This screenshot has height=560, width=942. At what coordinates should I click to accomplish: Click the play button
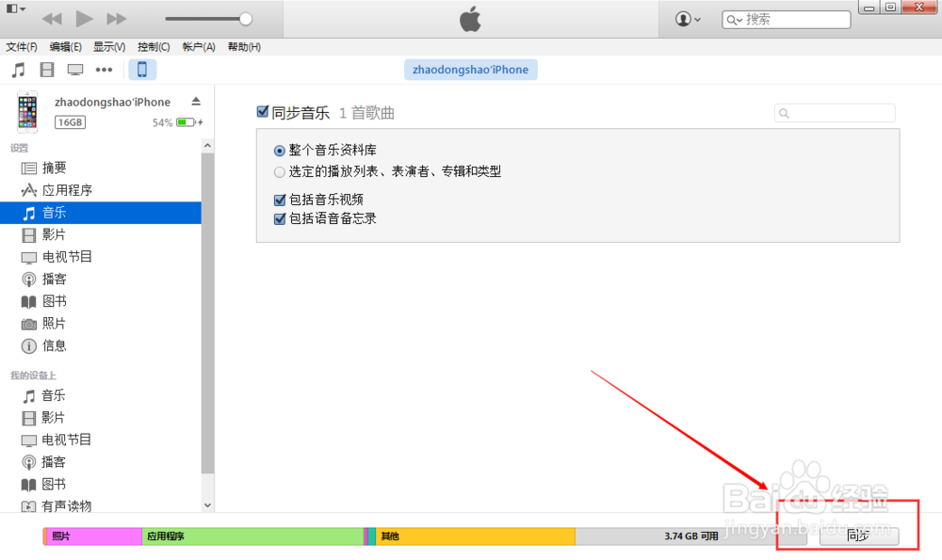pyautogui.click(x=84, y=19)
